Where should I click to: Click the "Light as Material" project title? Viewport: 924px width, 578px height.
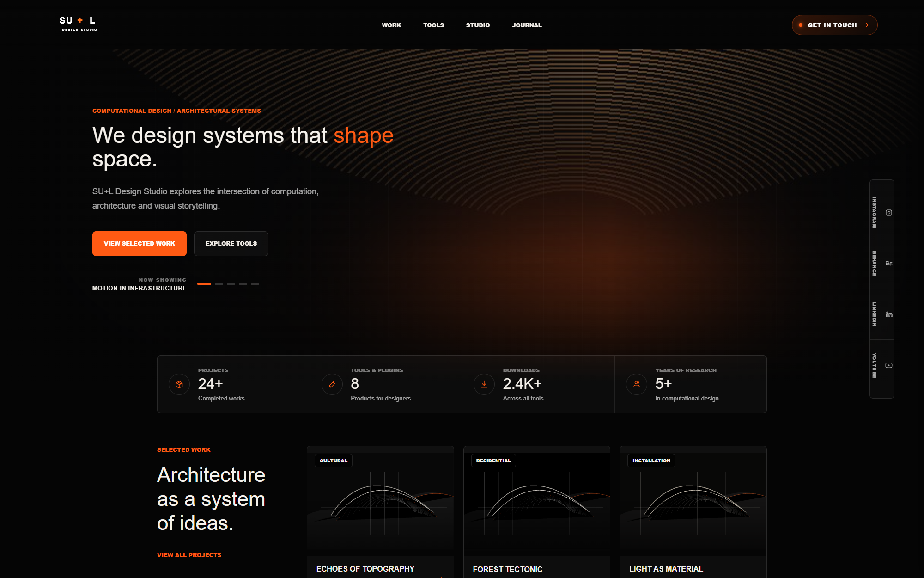coord(666,569)
